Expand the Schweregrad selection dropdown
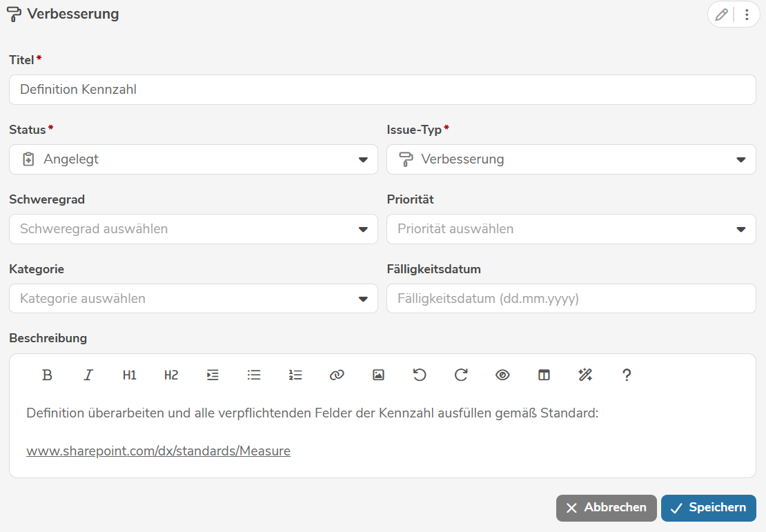Screen dimensions: 766x532 click(192, 229)
